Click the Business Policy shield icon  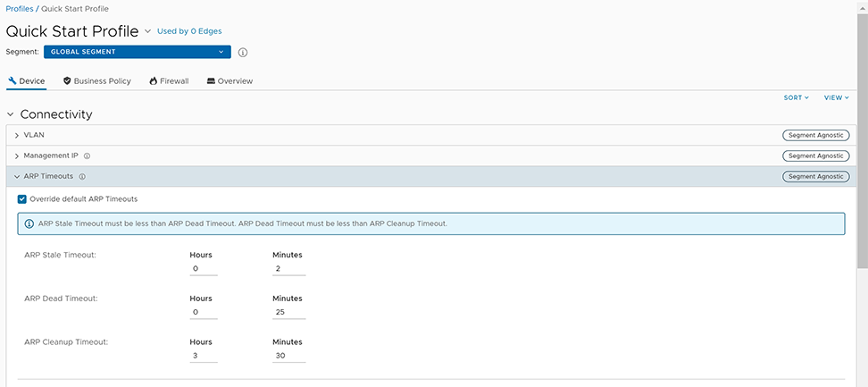[67, 81]
